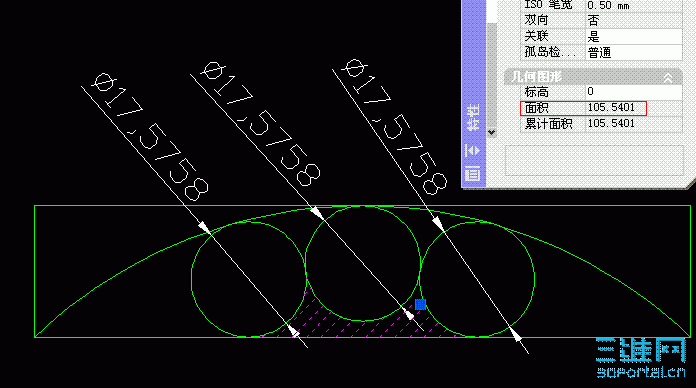
Task: Select the middle Ø17.5758 dimension text
Action: [x=262, y=123]
